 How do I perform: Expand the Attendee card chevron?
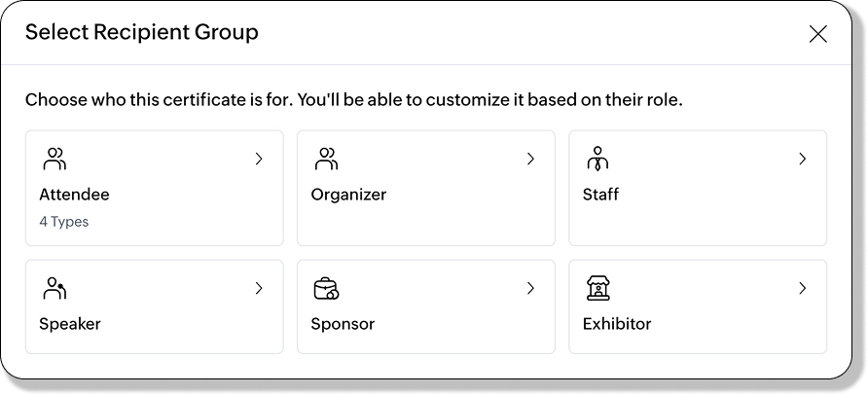[x=259, y=159]
